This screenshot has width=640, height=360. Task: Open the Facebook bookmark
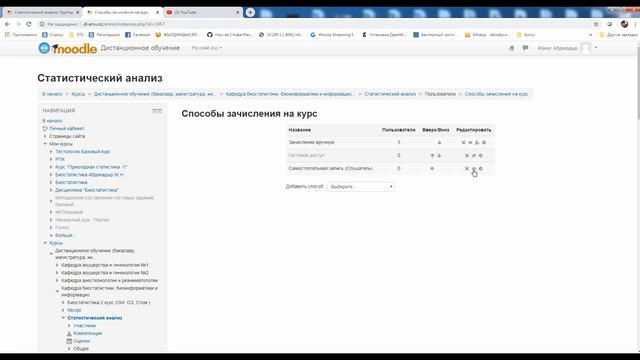click(138, 35)
